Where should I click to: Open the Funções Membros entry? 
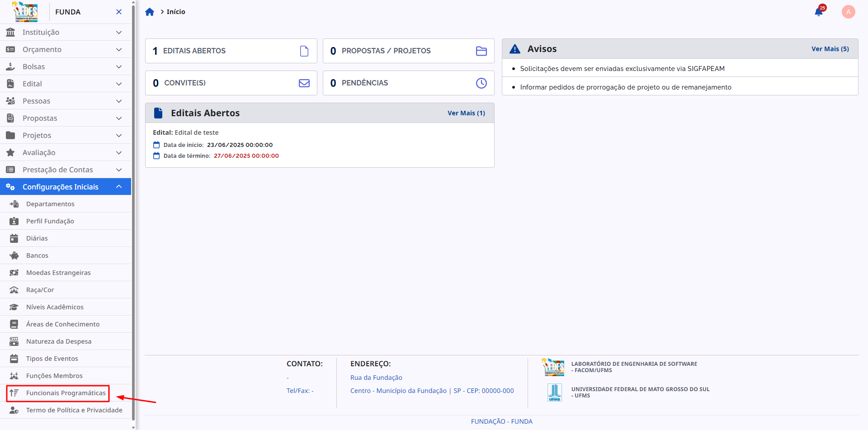click(x=54, y=376)
